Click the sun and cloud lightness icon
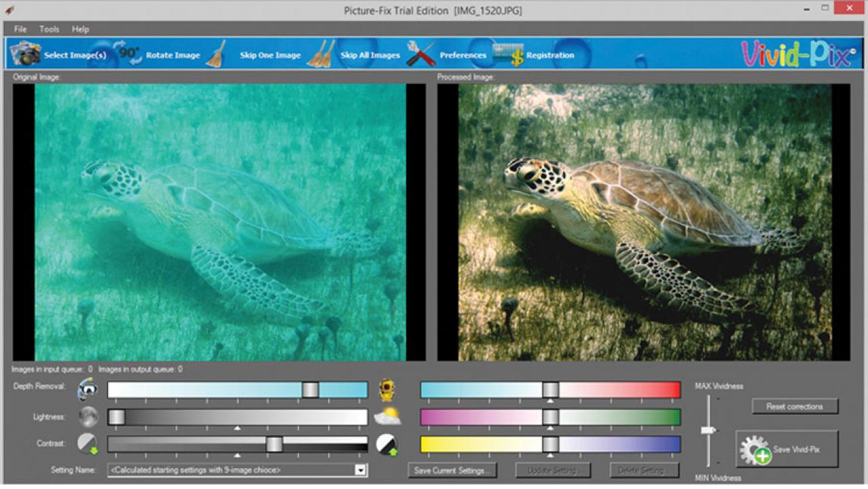The width and height of the screenshot is (868, 489). [387, 417]
